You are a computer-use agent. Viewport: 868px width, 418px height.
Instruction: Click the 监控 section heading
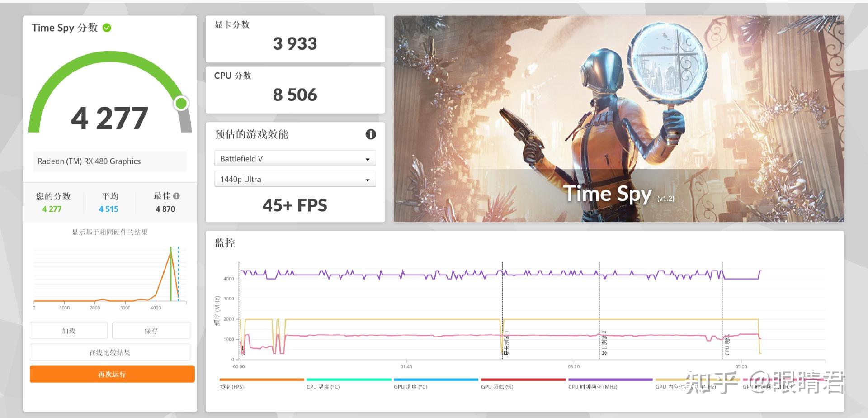coord(225,243)
